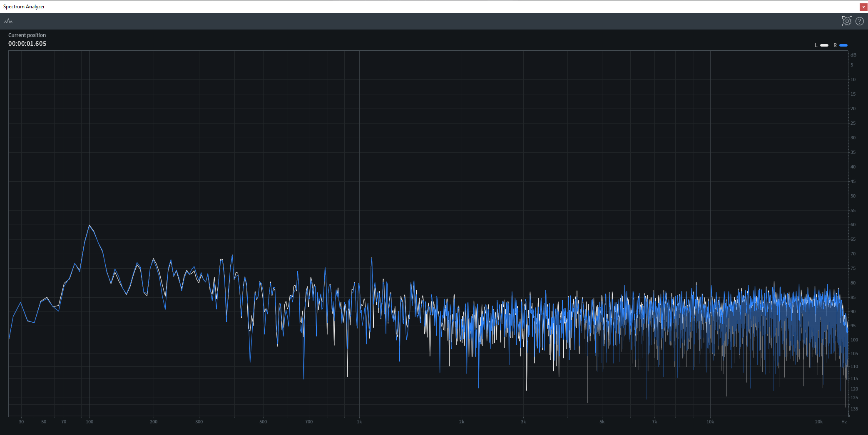
Task: Click the Current position label
Action: pyautogui.click(x=27, y=35)
